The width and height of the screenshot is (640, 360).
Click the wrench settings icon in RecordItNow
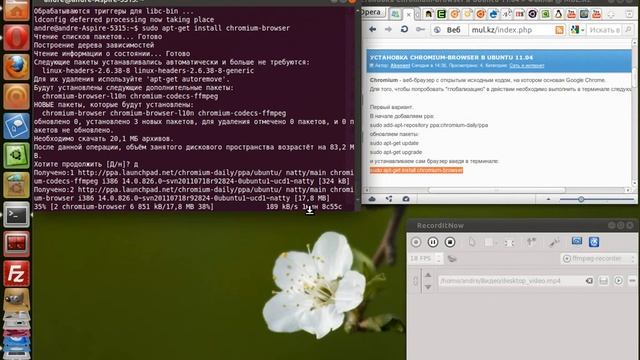click(553, 242)
